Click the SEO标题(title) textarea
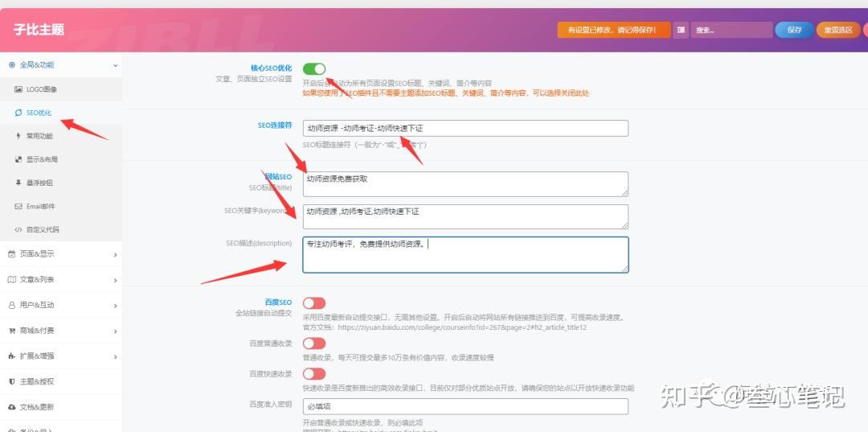The image size is (868, 432). point(465,184)
